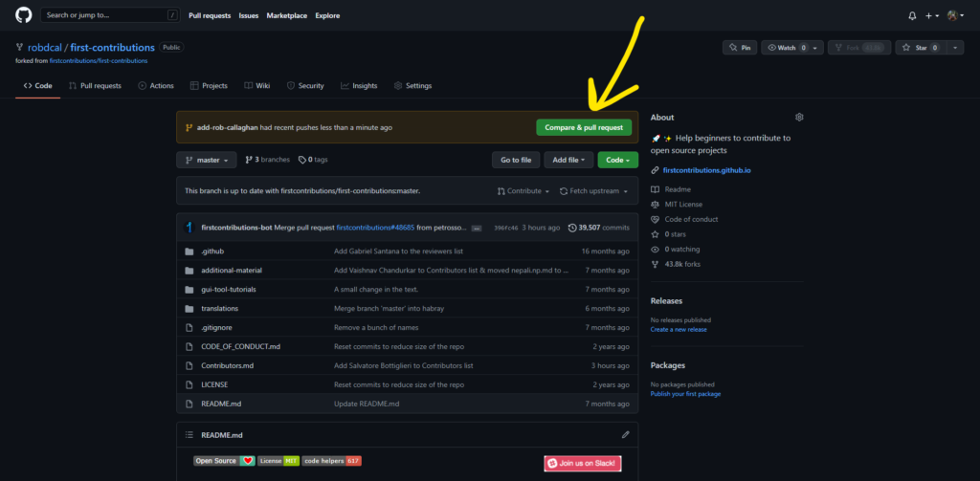The height and width of the screenshot is (481, 980).
Task: Switch to the Actions tab
Action: 156,85
